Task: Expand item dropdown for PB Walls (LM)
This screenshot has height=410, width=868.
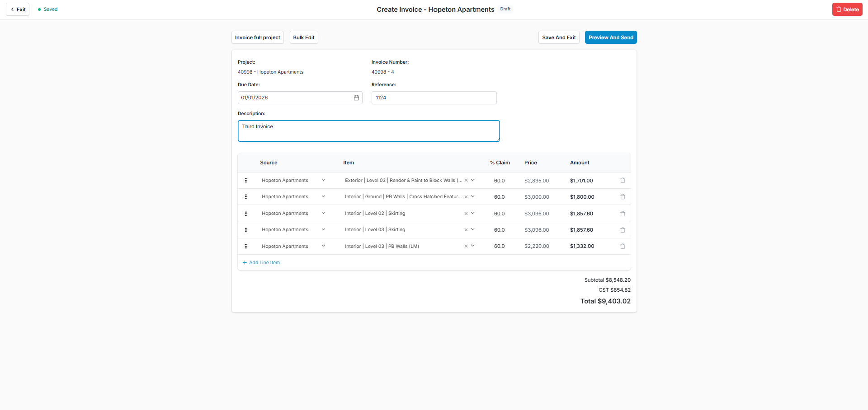Action: click(x=473, y=246)
